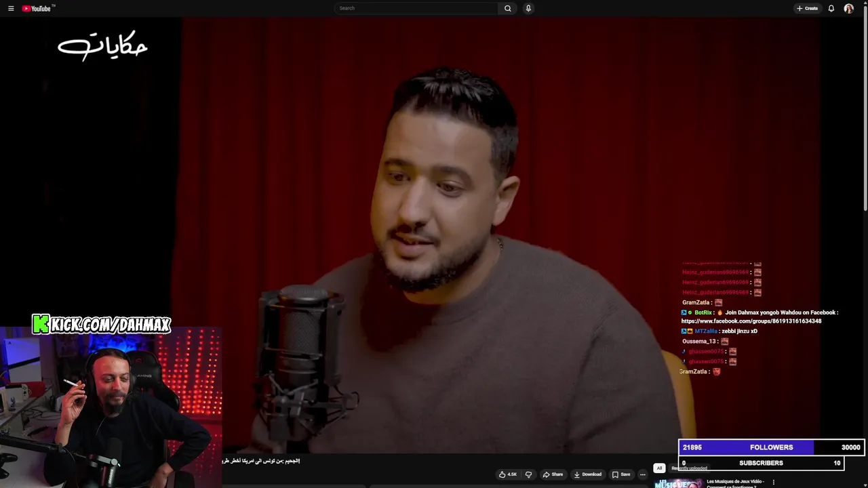Open the Facebook group link in chat
The image size is (868, 488).
coord(751,321)
